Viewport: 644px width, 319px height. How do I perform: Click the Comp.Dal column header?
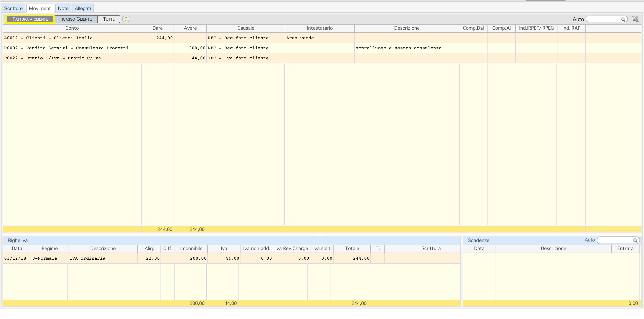click(473, 28)
